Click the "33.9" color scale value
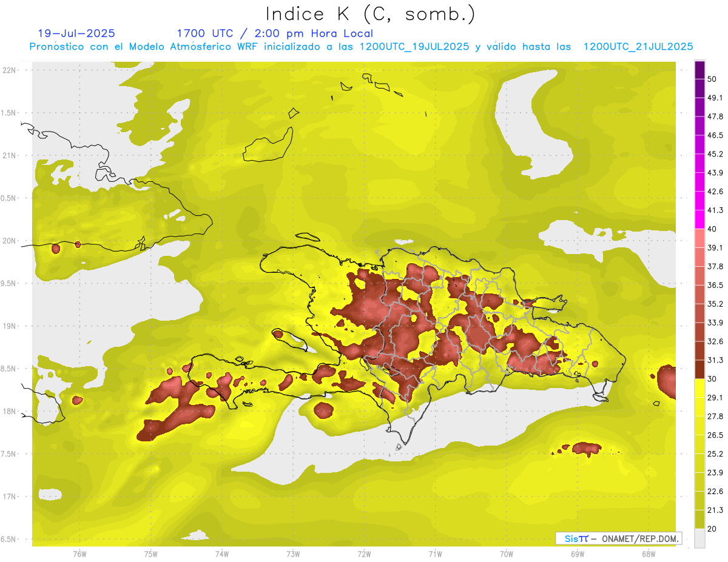Image resolution: width=728 pixels, height=562 pixels. pos(715,323)
